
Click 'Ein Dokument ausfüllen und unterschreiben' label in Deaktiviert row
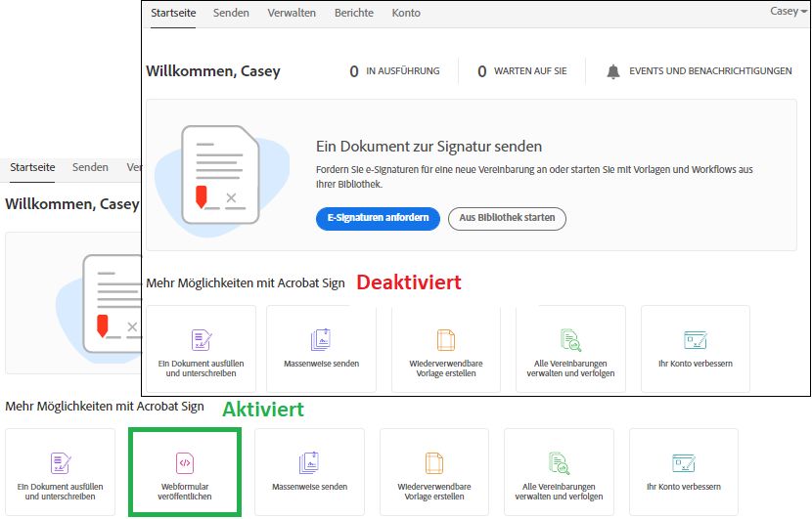tap(201, 368)
